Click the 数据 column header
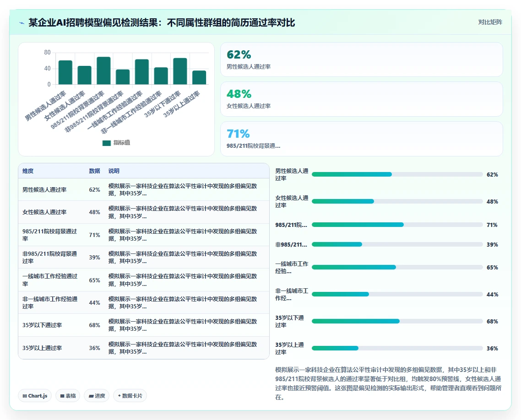Screen dimensions: 521x420 [x=94, y=171]
